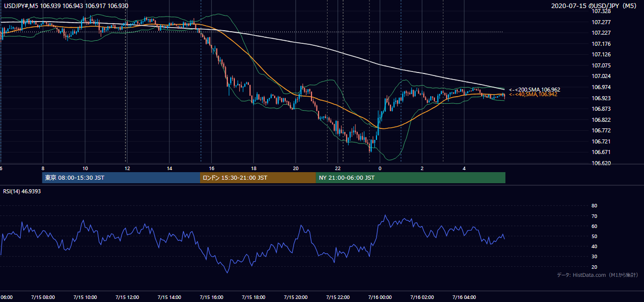This screenshot has height=302, width=644.
Task: Click hour label 0 under the price chart
Action: click(x=380, y=169)
